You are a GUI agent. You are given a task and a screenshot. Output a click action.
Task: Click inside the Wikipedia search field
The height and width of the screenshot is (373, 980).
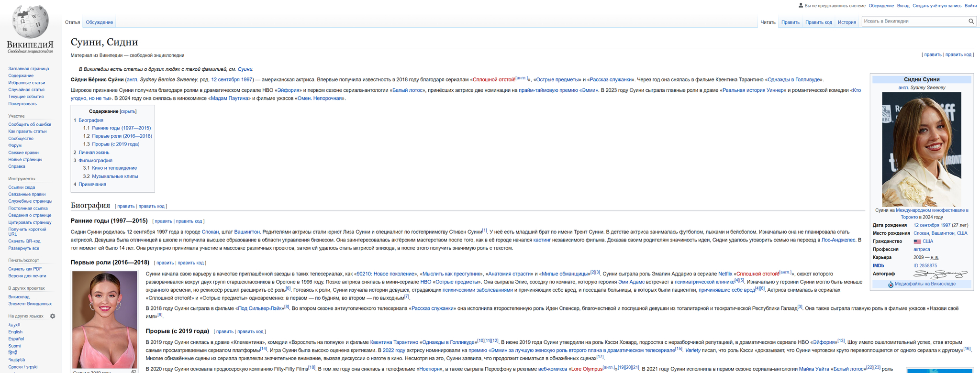click(x=914, y=21)
